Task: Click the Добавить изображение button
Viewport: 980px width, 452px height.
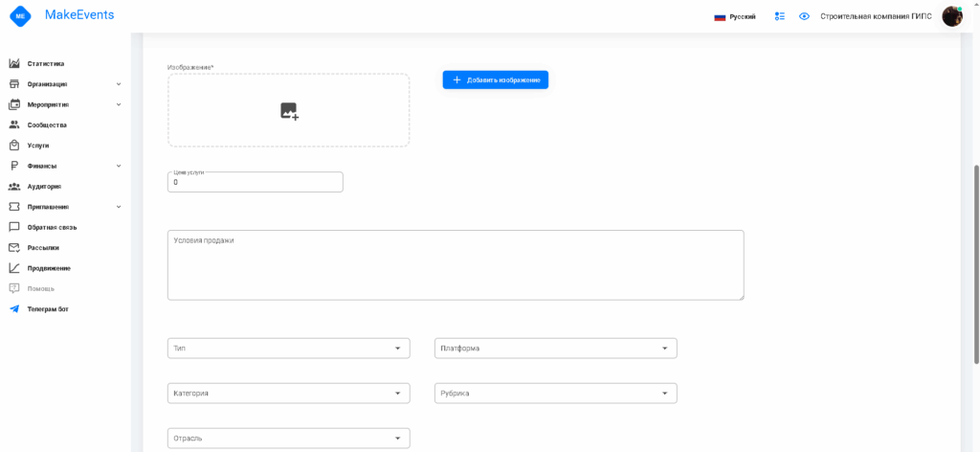Action: coord(495,80)
